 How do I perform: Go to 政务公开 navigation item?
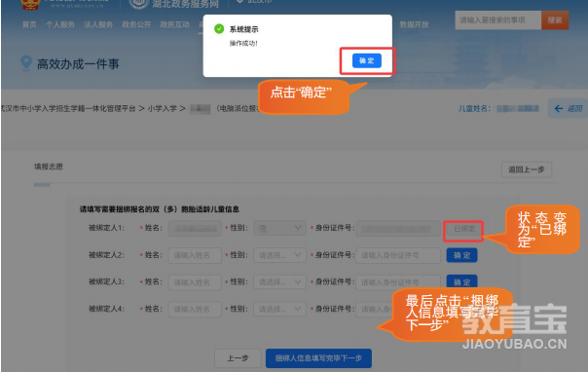[136, 24]
